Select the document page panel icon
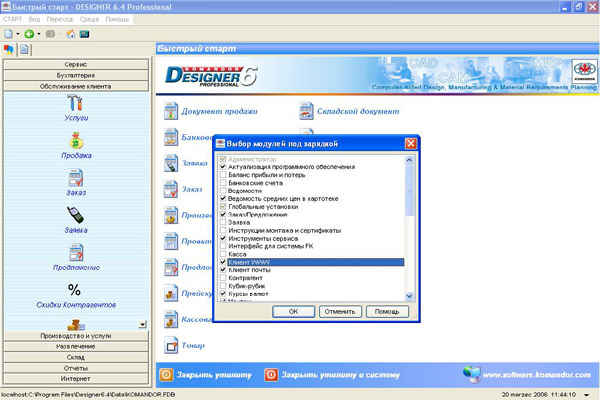 (25, 49)
